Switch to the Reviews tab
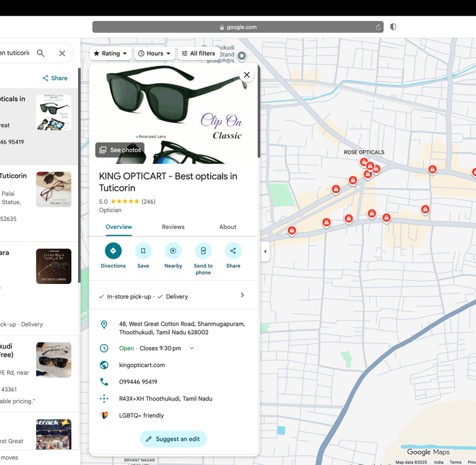The width and height of the screenshot is (476, 465). pyautogui.click(x=173, y=227)
